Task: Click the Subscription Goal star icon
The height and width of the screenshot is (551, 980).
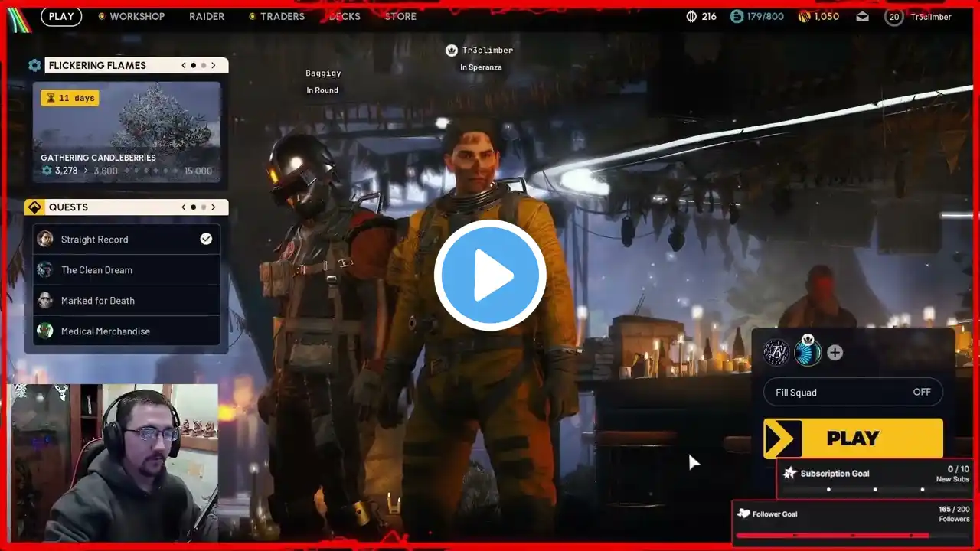Action: 789,474
